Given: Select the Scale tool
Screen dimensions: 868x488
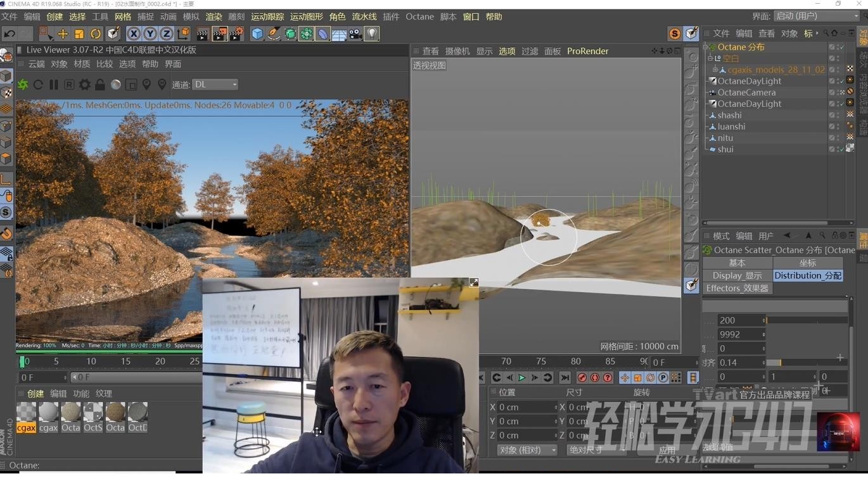Looking at the screenshot, I should click(x=79, y=34).
